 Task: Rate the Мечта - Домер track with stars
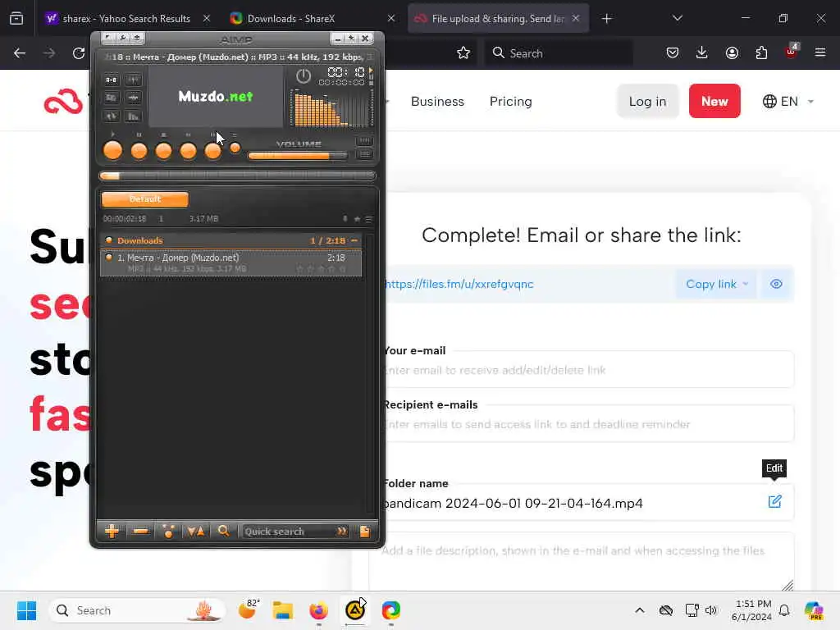[x=321, y=269]
